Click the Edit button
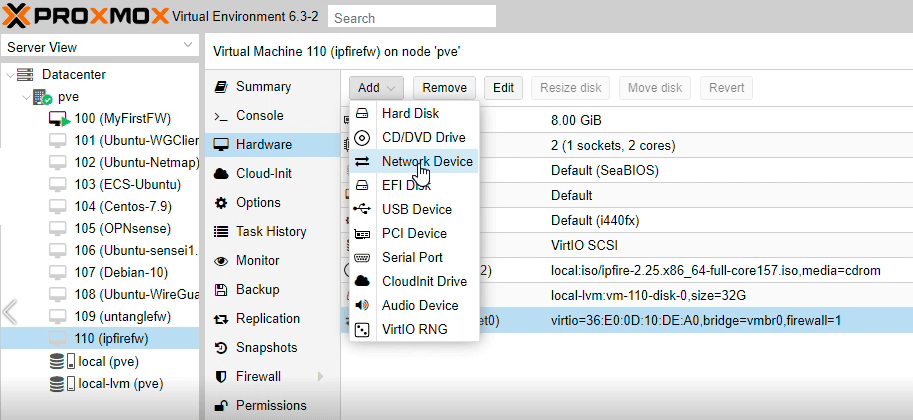The height and width of the screenshot is (420, 913). tap(503, 88)
